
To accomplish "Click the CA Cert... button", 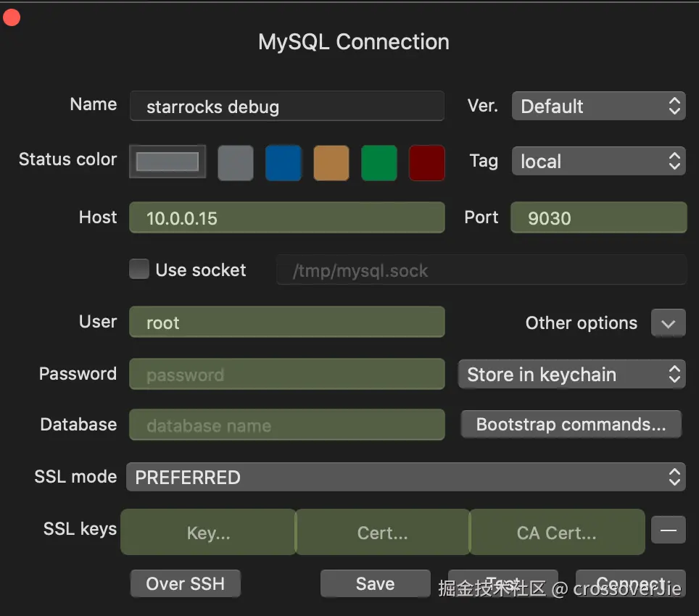I will pyautogui.click(x=556, y=533).
